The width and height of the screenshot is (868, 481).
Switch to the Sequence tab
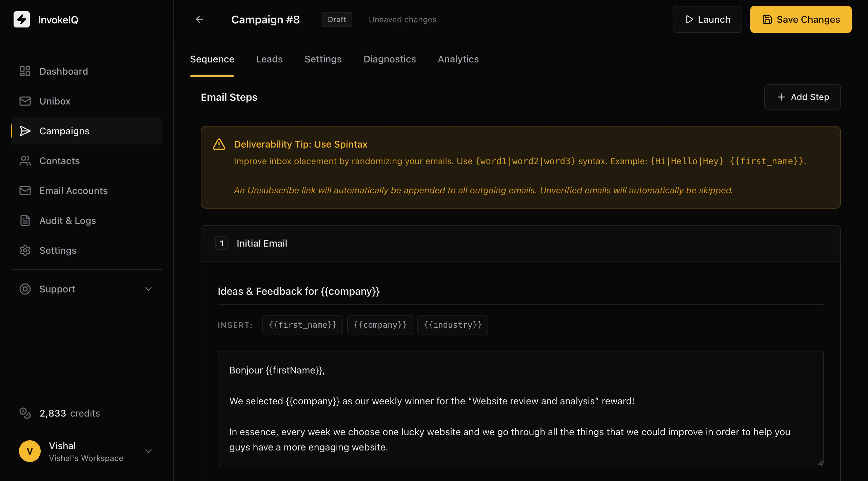click(212, 59)
